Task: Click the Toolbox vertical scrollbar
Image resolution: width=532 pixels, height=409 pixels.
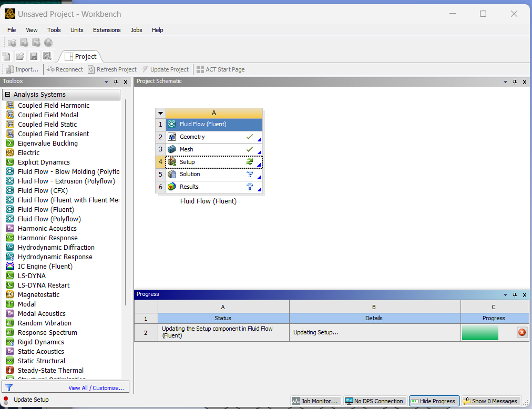Action: click(x=125, y=202)
